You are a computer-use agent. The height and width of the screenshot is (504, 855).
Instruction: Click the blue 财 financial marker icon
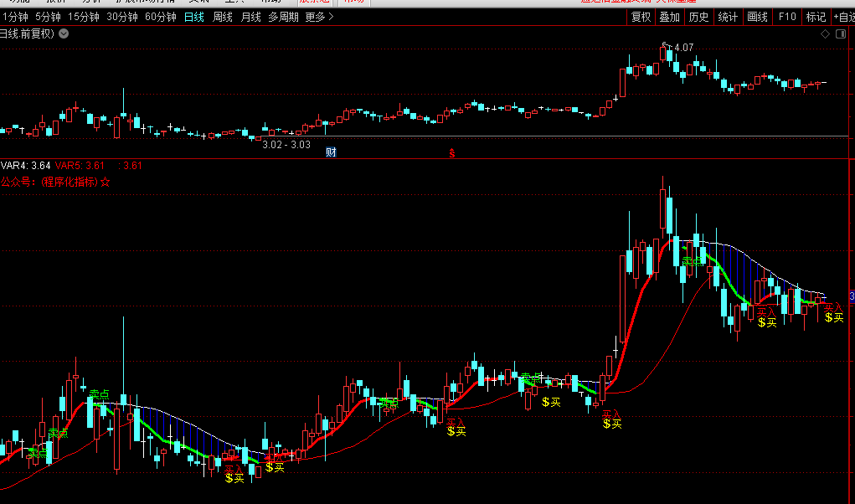click(331, 152)
